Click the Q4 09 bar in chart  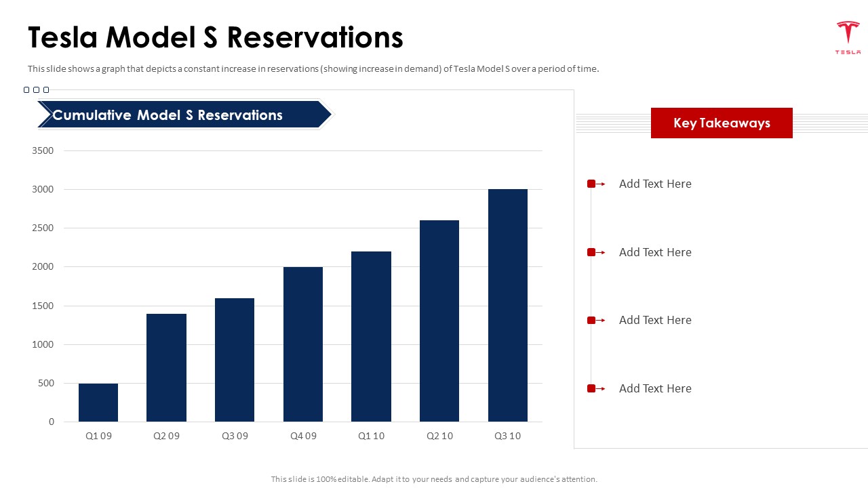303,344
